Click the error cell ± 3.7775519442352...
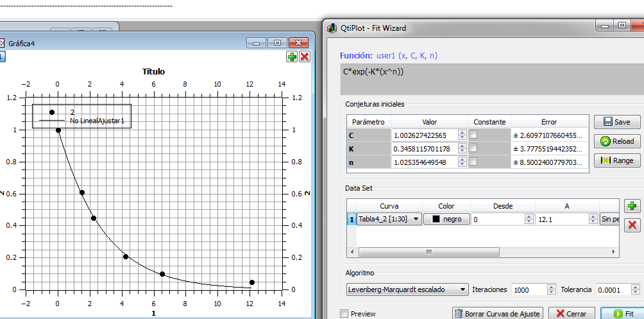The width and height of the screenshot is (644, 319). (549, 149)
